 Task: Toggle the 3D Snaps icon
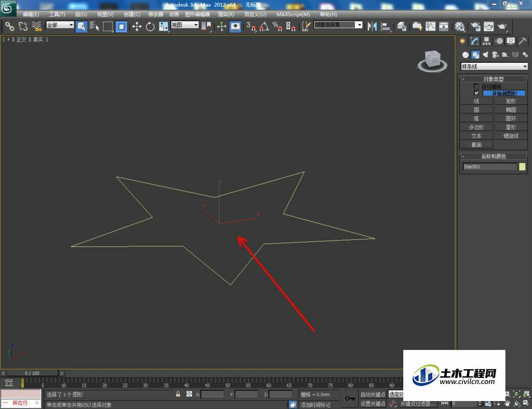pyautogui.click(x=251, y=27)
